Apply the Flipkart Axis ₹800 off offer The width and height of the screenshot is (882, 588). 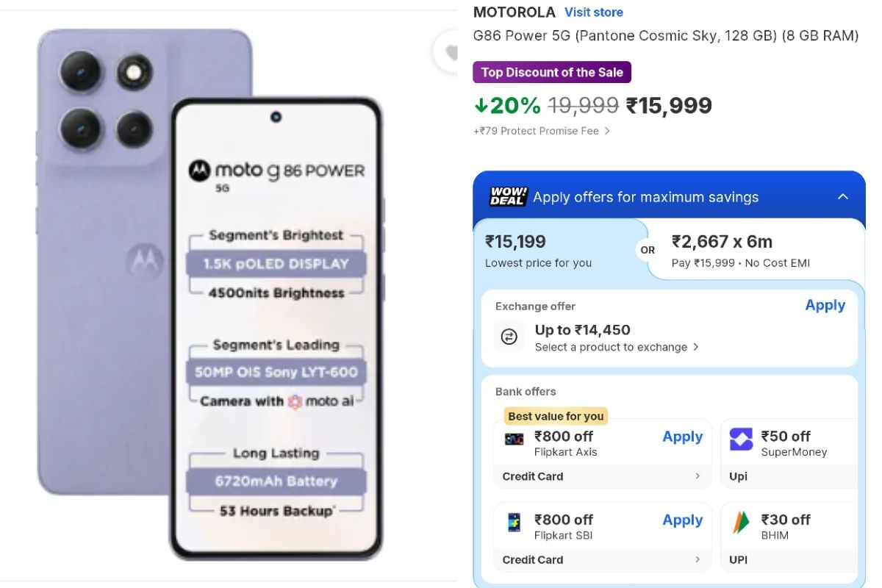tap(682, 437)
